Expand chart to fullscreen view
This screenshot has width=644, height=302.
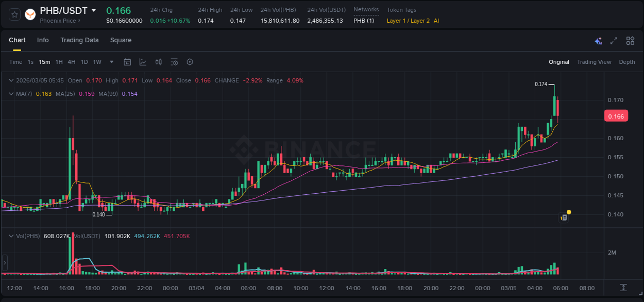614,40
